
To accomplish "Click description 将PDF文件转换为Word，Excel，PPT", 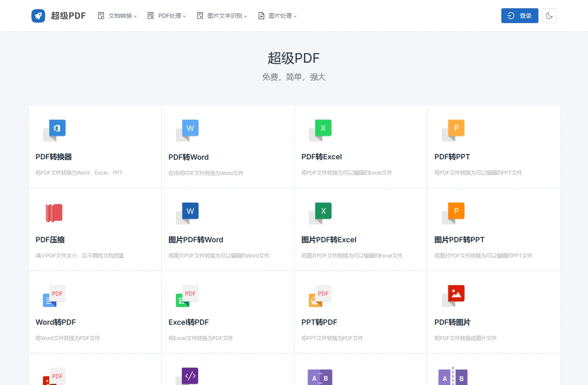I will click(79, 173).
